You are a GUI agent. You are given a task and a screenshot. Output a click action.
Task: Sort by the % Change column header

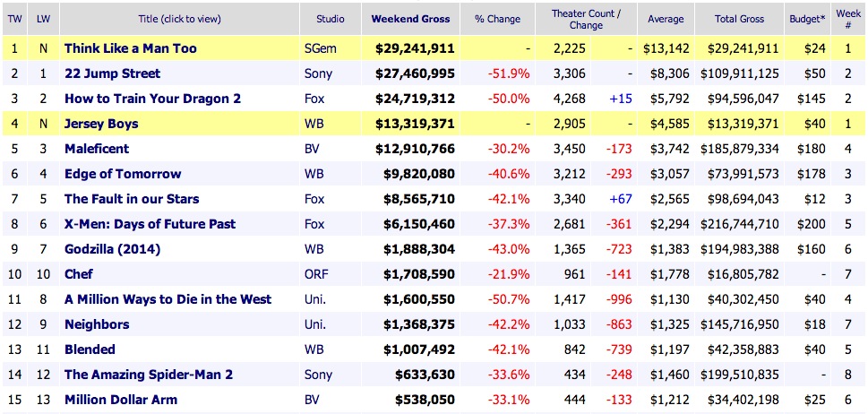497,19
